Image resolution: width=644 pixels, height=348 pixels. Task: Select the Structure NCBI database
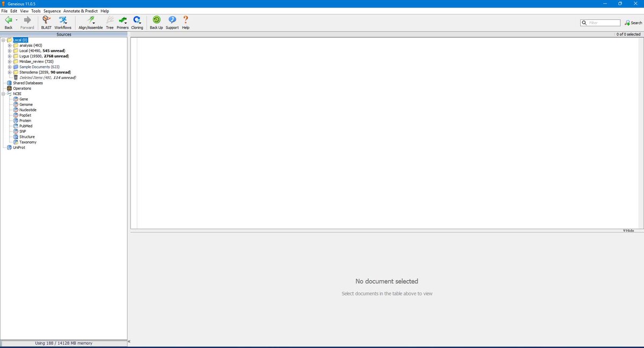click(27, 137)
